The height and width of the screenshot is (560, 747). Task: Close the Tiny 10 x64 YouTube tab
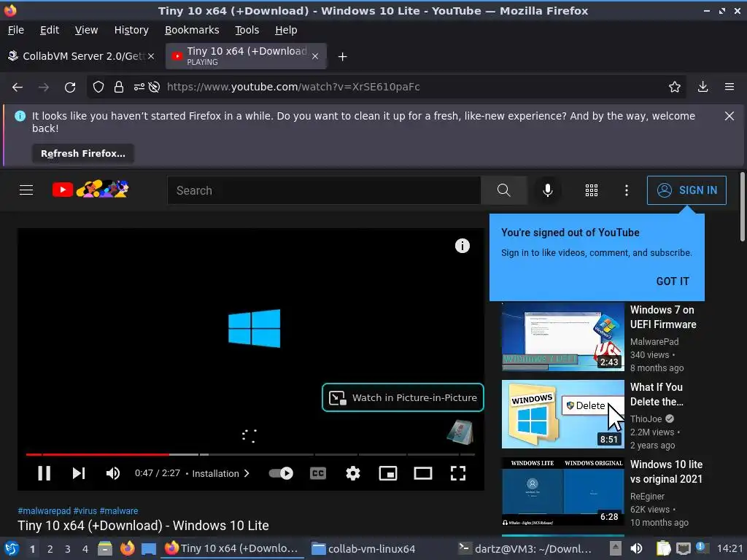315,56
